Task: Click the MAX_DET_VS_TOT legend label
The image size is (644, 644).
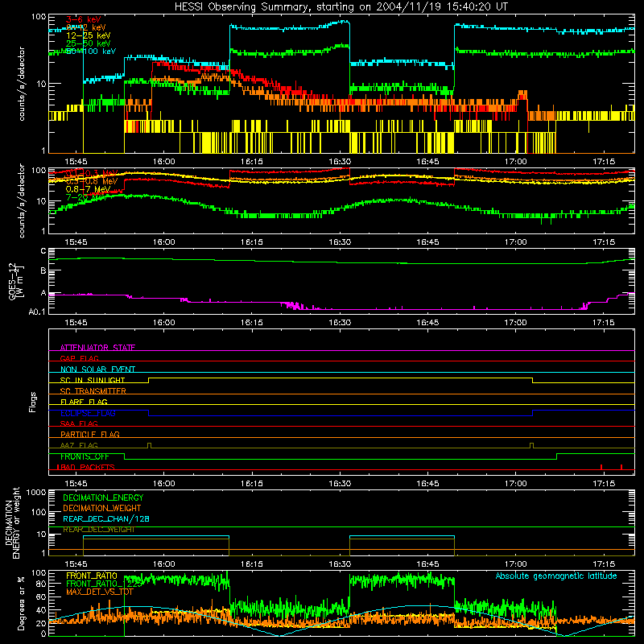Action: pos(99,592)
